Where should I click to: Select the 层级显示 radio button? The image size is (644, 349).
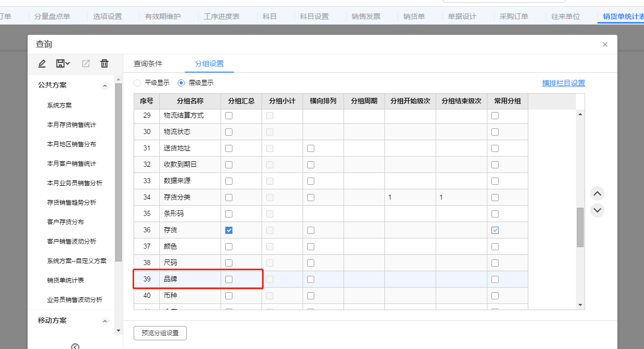coord(181,83)
